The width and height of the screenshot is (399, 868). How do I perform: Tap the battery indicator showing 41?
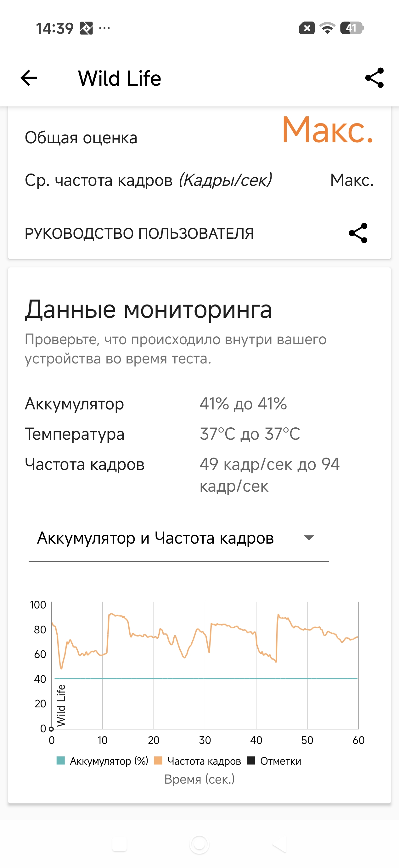pyautogui.click(x=351, y=28)
